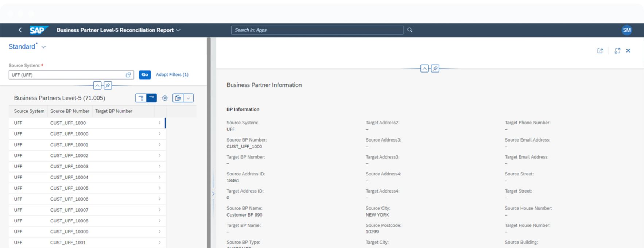This screenshot has width=644, height=248.
Task: Collapse the detail panel header
Action: (424, 69)
